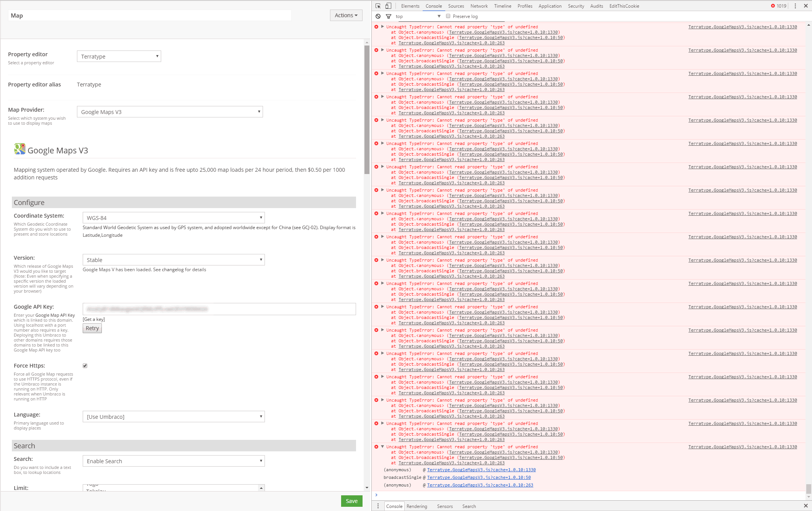Click the Retry button

coord(92,328)
